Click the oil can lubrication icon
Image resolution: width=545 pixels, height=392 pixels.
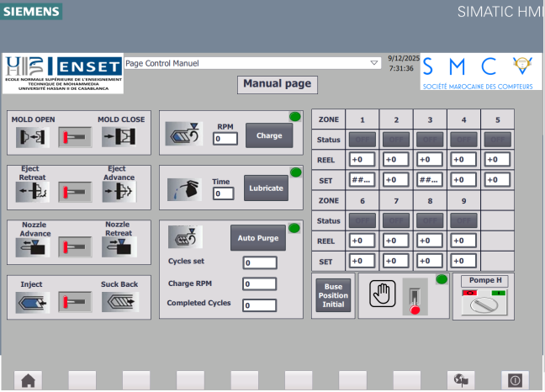[x=184, y=190]
